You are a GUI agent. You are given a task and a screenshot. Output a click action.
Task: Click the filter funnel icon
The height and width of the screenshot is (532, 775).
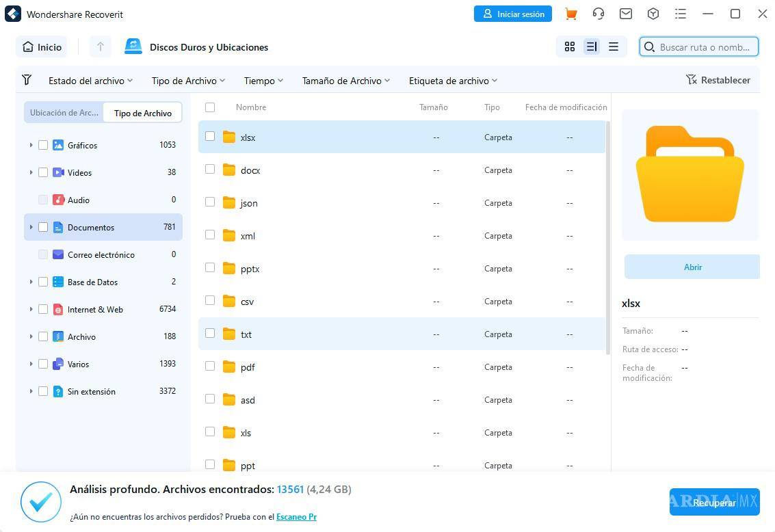(x=27, y=80)
